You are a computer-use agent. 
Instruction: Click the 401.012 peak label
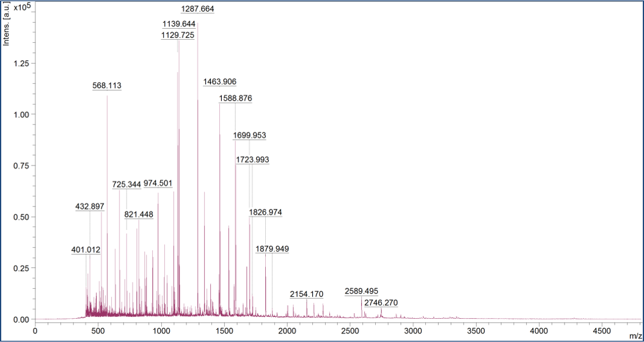pyautogui.click(x=86, y=250)
